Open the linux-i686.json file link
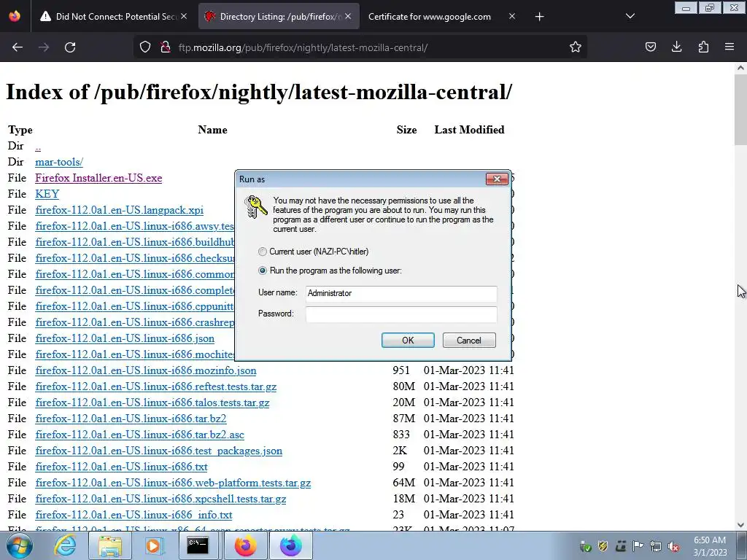The width and height of the screenshot is (747, 560). [125, 338]
